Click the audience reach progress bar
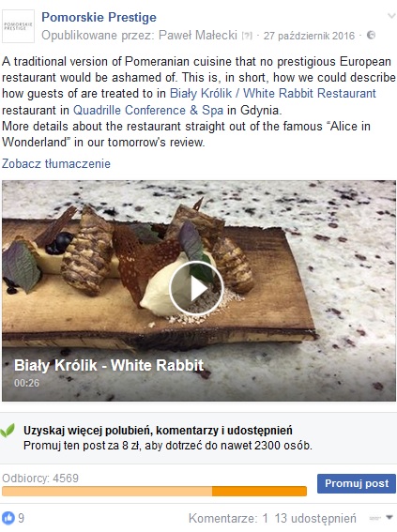The width and height of the screenshot is (397, 532). [154, 491]
